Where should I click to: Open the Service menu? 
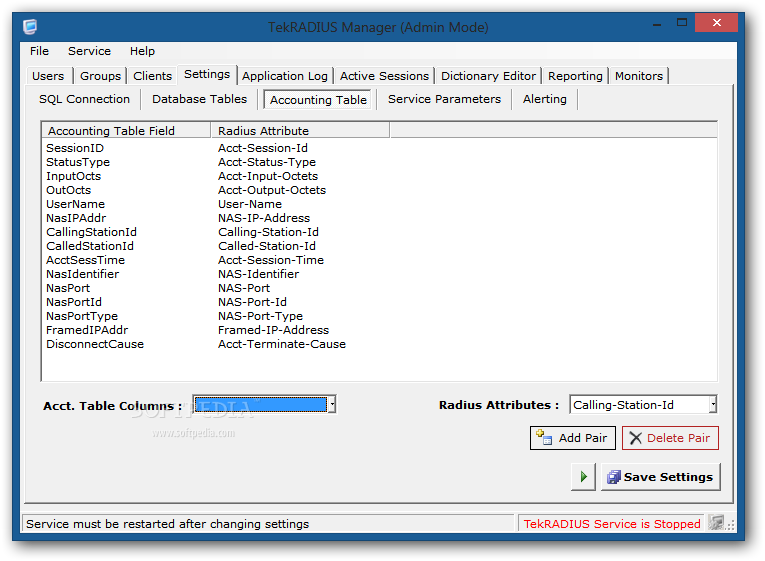click(x=89, y=51)
